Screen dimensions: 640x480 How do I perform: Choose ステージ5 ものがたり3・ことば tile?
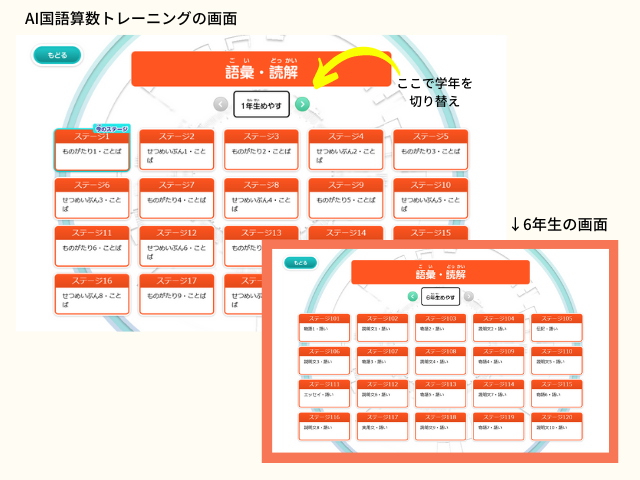[430, 149]
